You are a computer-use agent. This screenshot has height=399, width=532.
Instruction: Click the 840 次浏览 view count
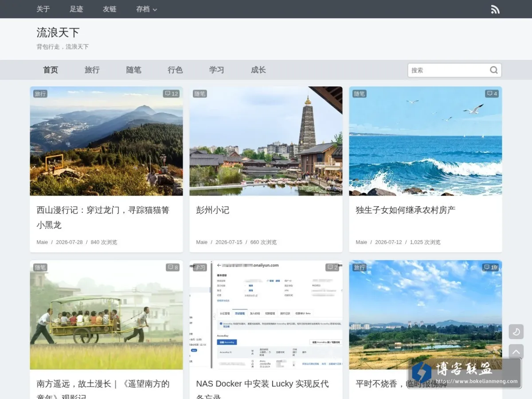104,242
